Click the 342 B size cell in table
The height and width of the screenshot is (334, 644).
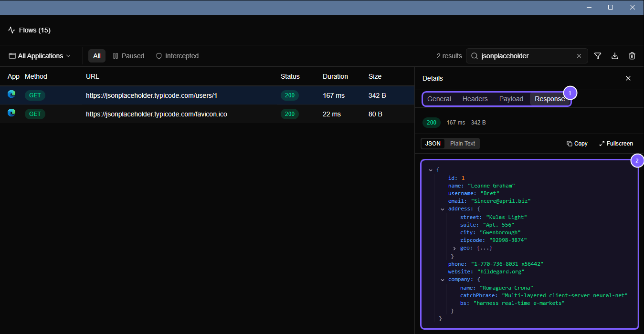(377, 95)
